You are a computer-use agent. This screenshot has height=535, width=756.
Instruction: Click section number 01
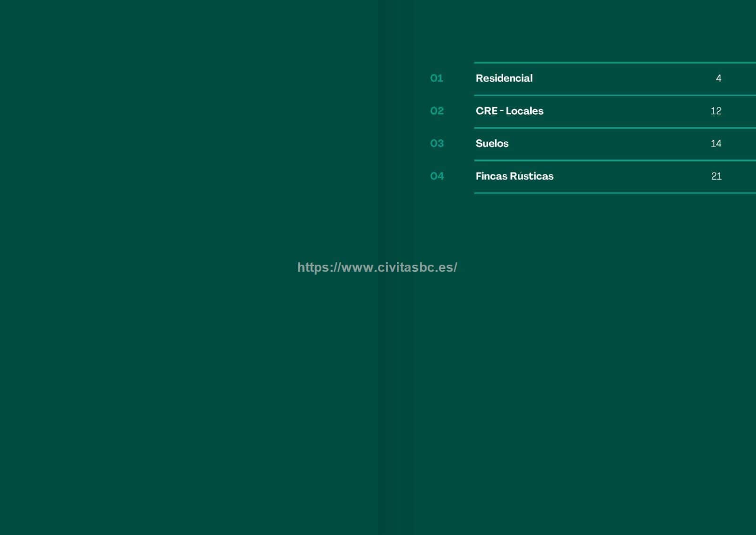[437, 78]
